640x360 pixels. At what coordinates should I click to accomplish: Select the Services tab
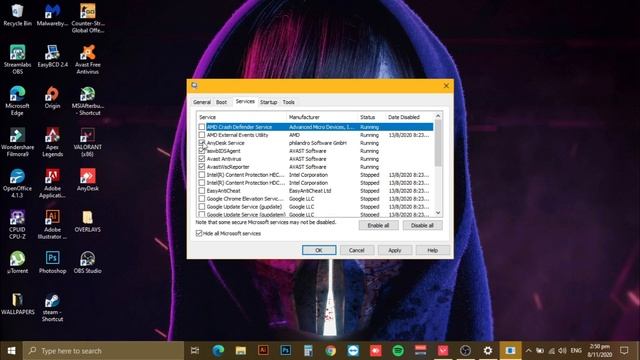tap(245, 101)
